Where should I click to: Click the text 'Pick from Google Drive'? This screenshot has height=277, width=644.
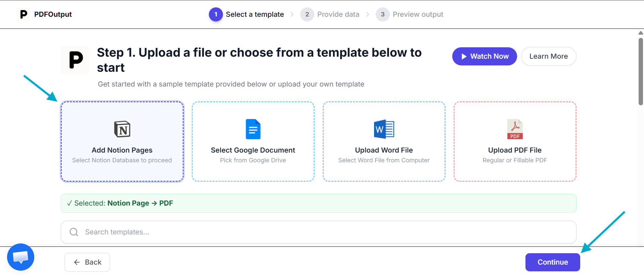[x=253, y=160]
